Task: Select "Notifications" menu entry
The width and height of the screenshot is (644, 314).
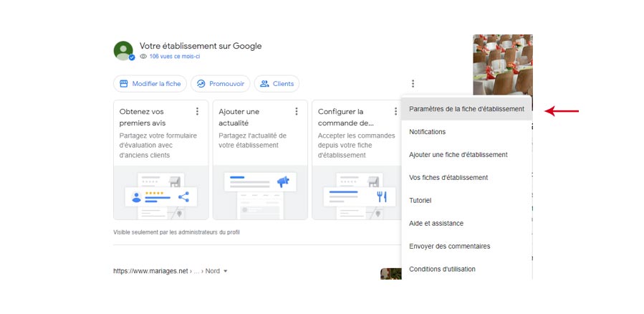Action: 466,132
